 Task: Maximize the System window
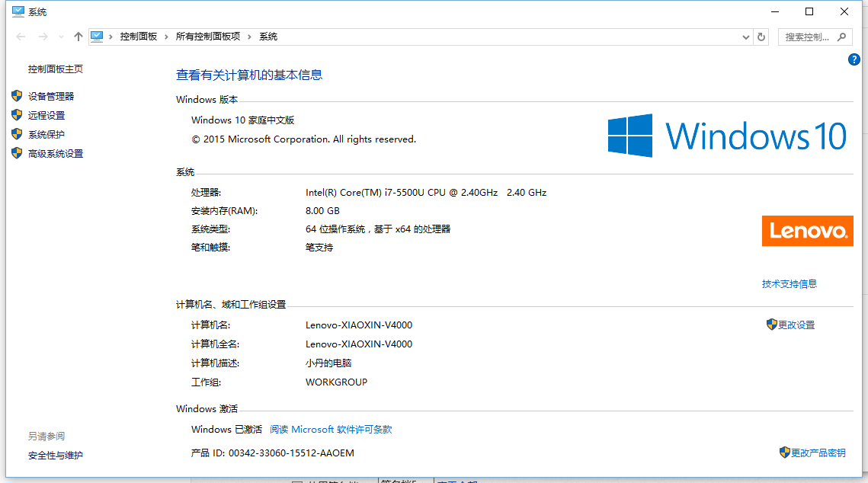coord(809,11)
